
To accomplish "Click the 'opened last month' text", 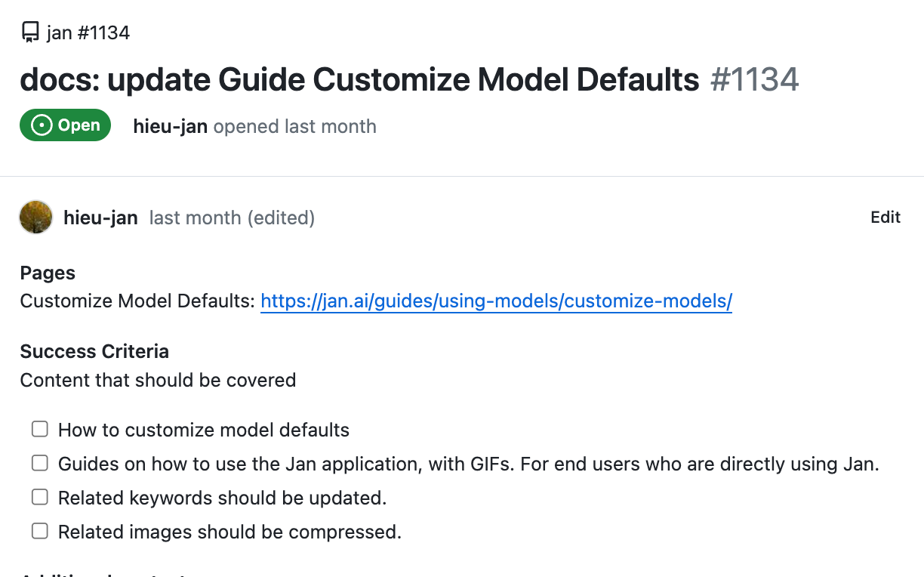I will (x=294, y=126).
